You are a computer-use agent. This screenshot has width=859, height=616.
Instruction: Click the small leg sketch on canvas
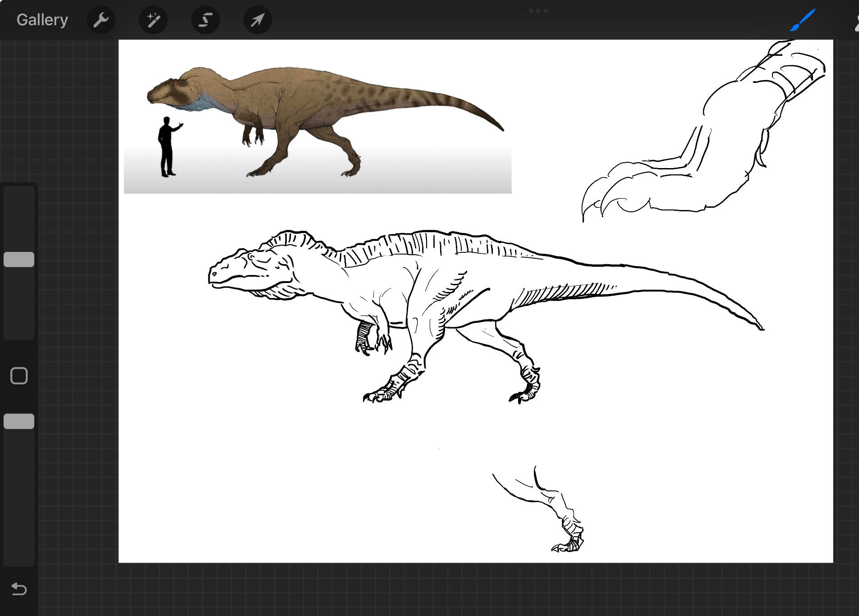point(538,509)
